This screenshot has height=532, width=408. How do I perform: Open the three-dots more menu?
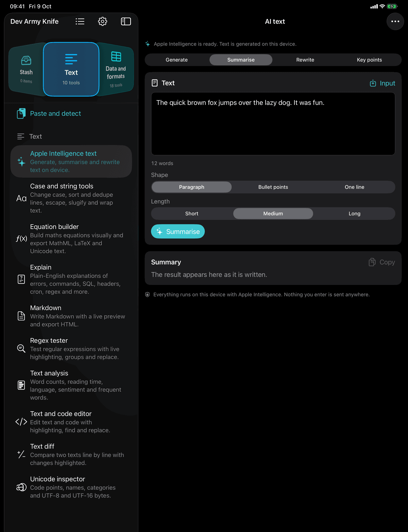(x=395, y=21)
